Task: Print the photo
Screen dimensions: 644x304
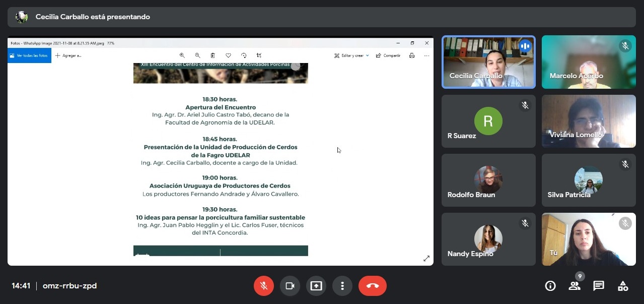Action: (x=412, y=55)
